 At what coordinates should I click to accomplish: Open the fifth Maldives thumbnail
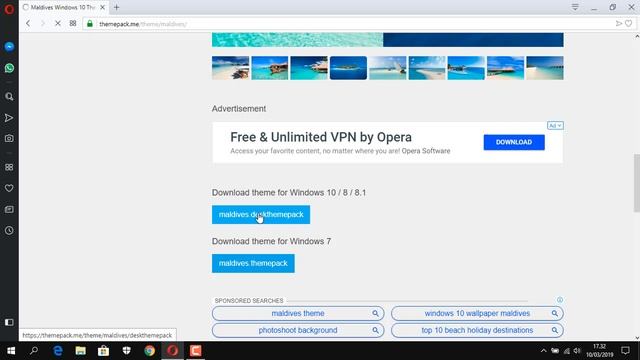pyautogui.click(x=388, y=68)
